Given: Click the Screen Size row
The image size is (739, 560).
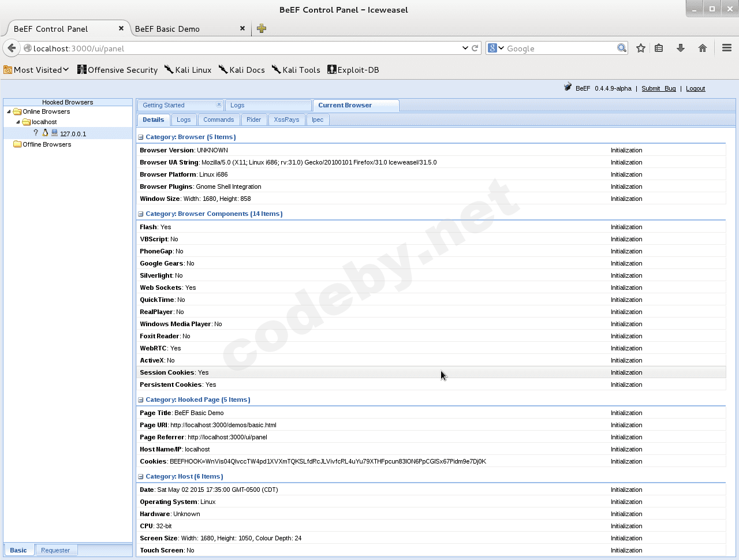Looking at the screenshot, I should click(x=431, y=538).
